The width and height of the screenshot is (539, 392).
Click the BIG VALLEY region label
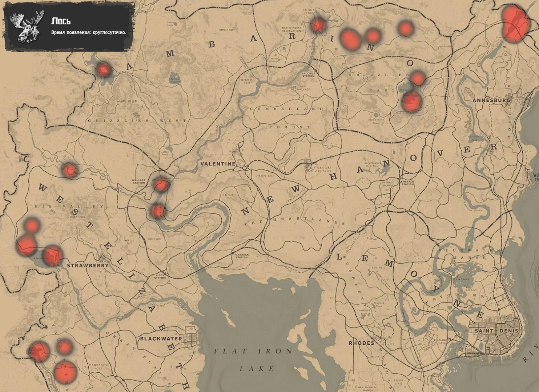point(69,206)
